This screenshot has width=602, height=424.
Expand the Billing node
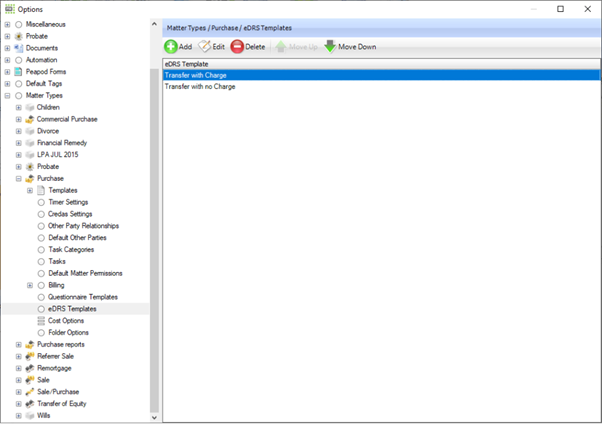(30, 285)
